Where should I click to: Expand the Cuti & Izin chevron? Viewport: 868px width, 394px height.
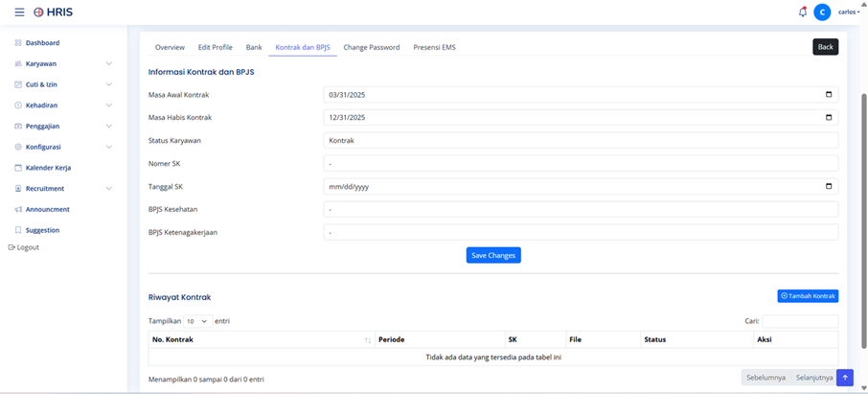(109, 84)
